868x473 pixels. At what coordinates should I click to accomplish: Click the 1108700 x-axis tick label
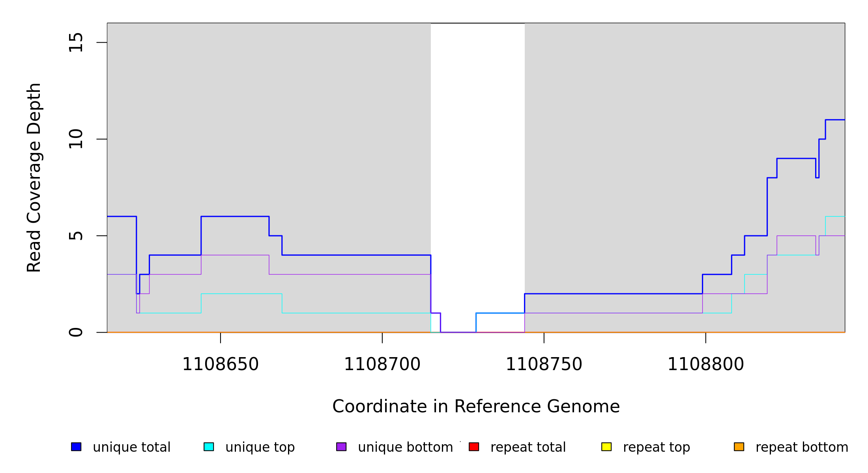[382, 365]
